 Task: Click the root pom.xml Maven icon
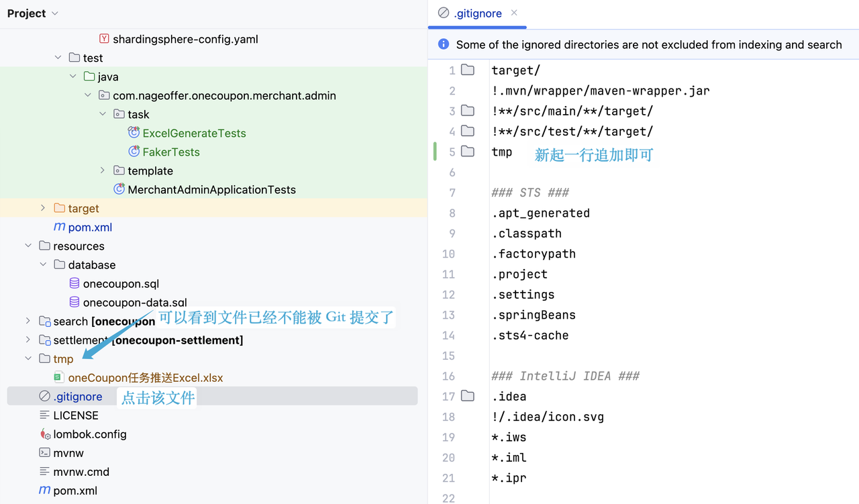click(x=45, y=490)
